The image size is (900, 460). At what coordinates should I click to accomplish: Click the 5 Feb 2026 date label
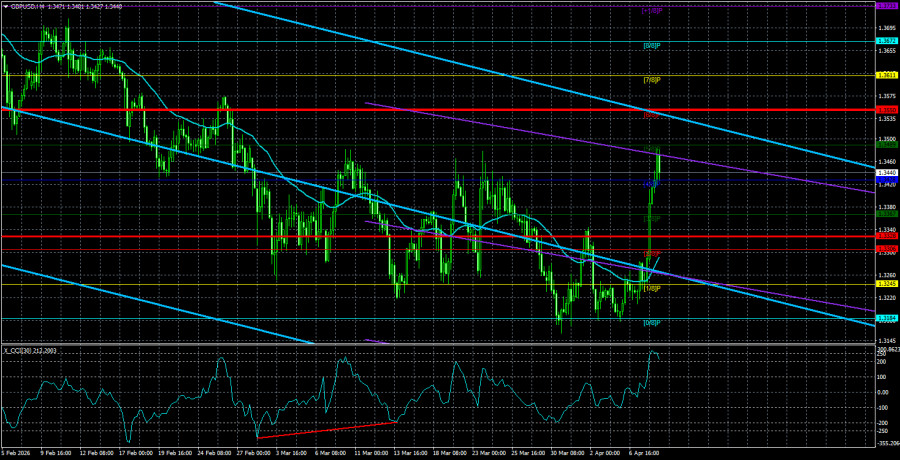(17, 454)
